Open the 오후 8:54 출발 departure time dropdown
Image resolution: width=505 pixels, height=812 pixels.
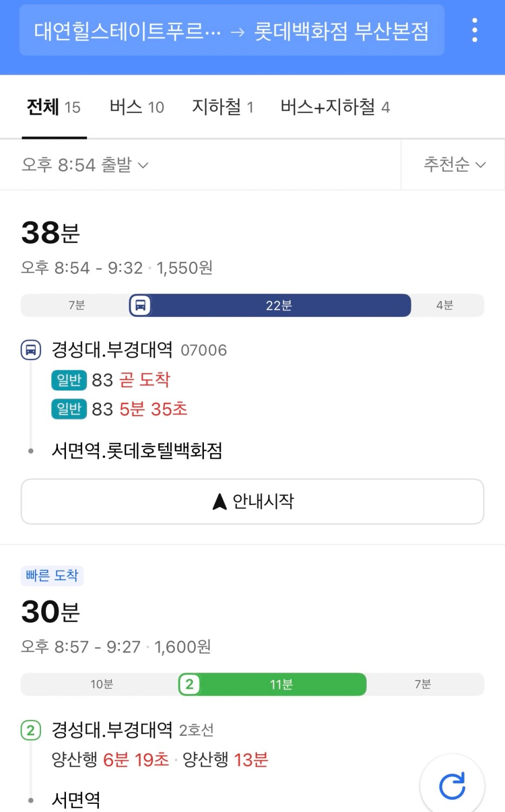coord(85,164)
